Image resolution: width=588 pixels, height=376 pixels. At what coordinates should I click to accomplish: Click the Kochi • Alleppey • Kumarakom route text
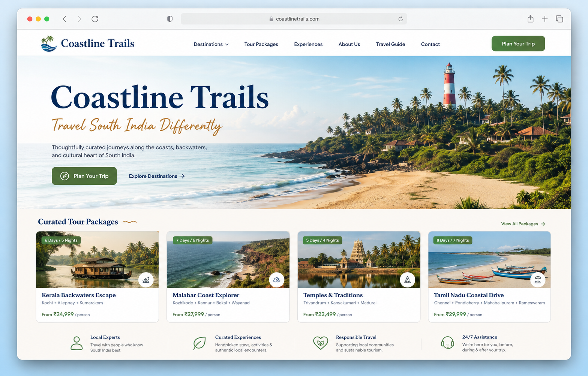click(x=72, y=303)
